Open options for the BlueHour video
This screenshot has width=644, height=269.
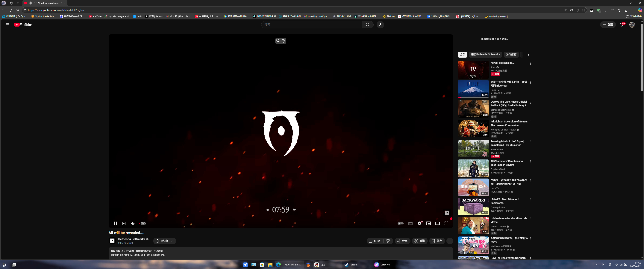point(531,82)
